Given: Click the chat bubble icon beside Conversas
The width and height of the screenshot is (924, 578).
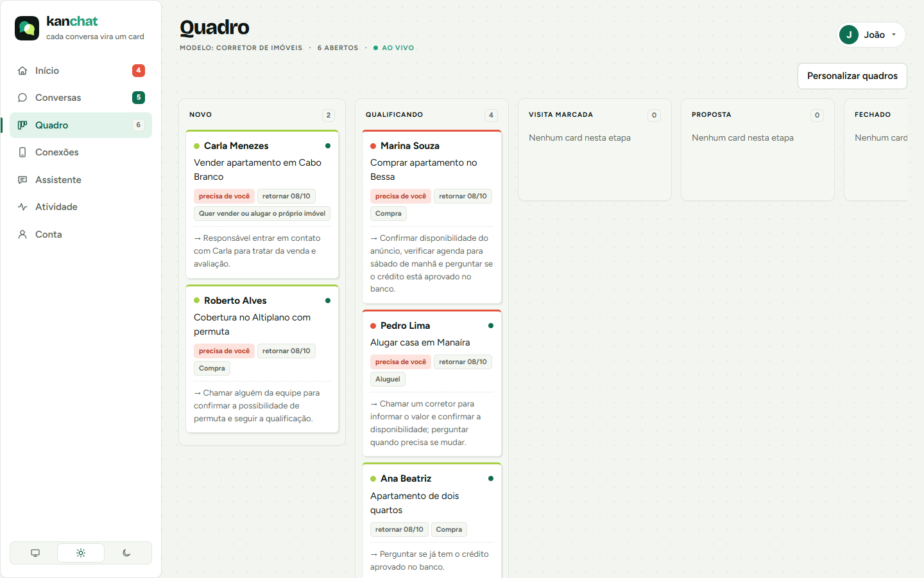Looking at the screenshot, I should coord(22,98).
